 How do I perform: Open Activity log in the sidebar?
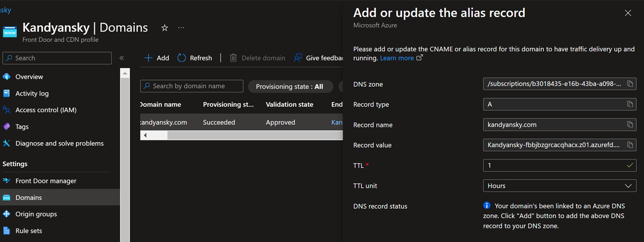(x=32, y=93)
